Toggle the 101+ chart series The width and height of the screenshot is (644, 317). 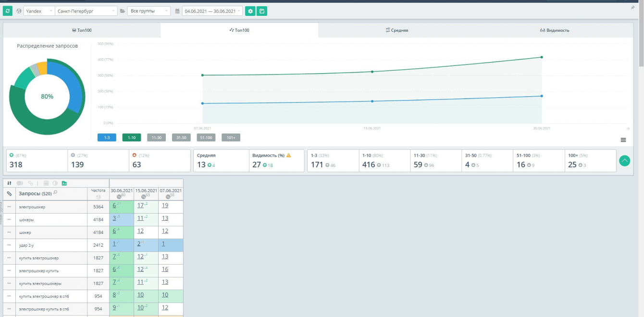231,138
